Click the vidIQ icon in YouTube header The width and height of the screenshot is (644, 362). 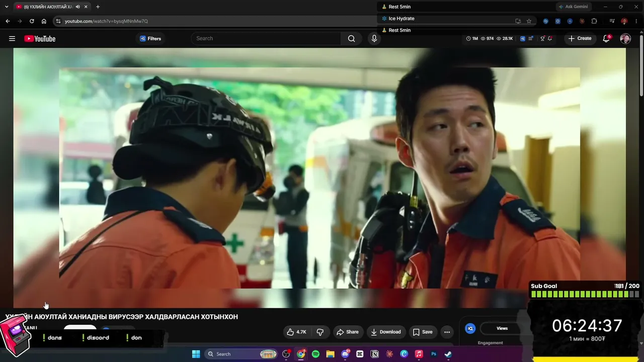(523, 38)
